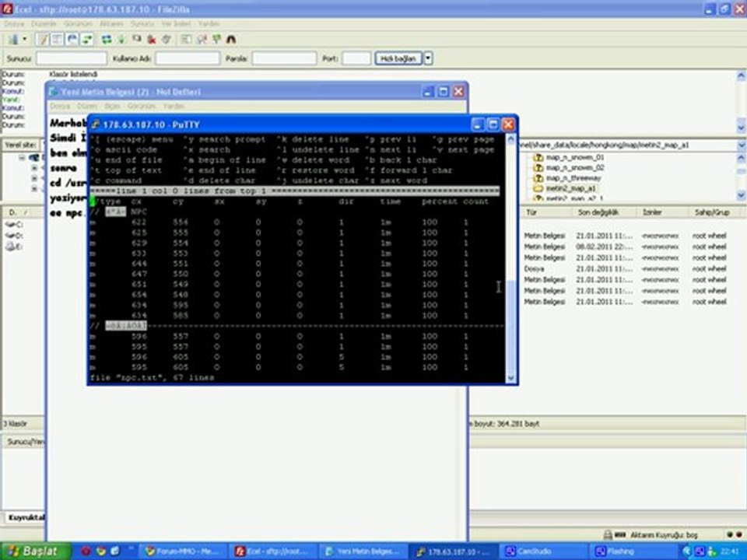747x560 pixels.
Task: Open FileZilla Düzenle menu
Action: 44,23
